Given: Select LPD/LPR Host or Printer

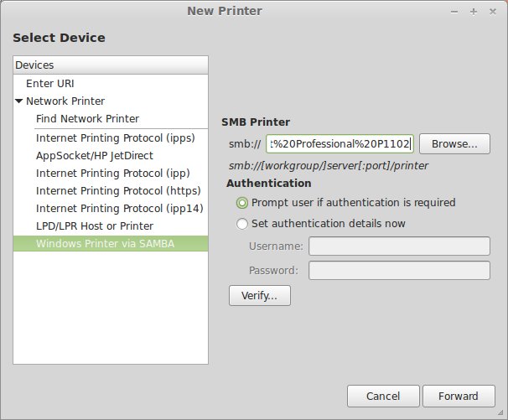Looking at the screenshot, I should pyautogui.click(x=94, y=226).
